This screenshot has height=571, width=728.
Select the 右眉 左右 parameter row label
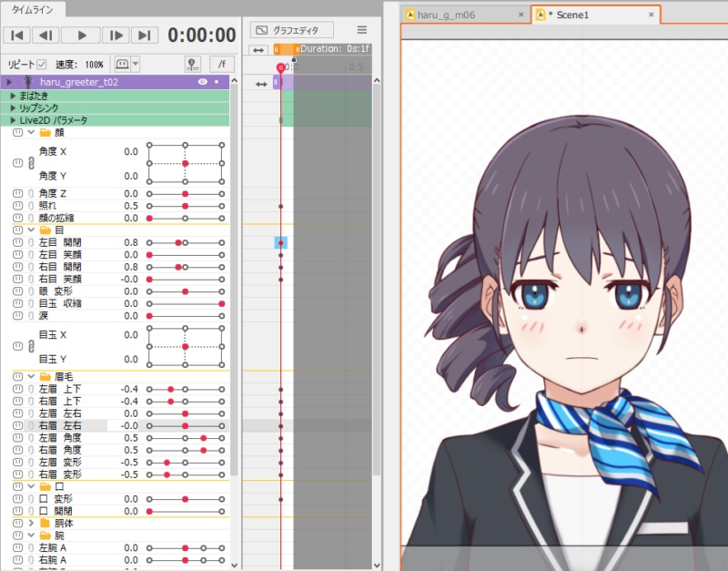tap(60, 425)
